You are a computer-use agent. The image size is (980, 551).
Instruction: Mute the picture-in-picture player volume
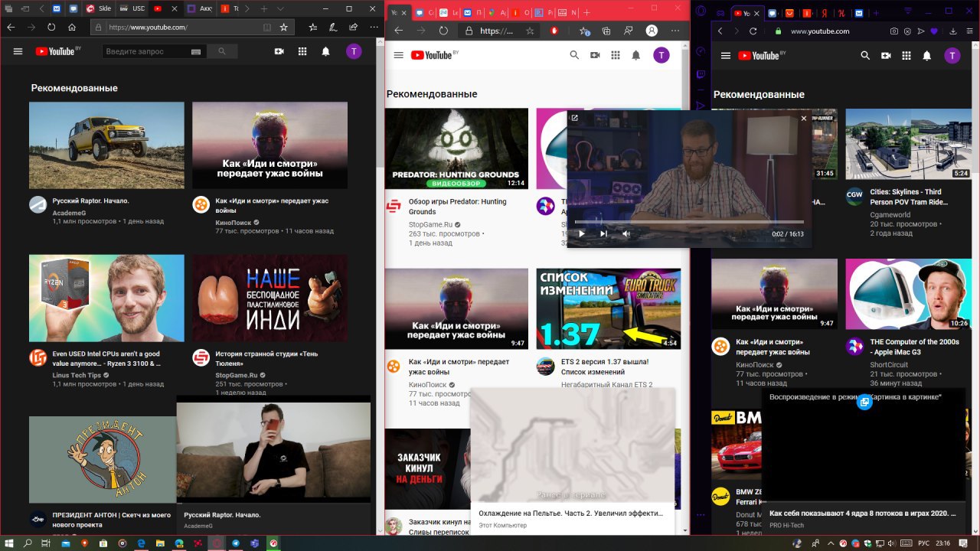[x=626, y=233]
